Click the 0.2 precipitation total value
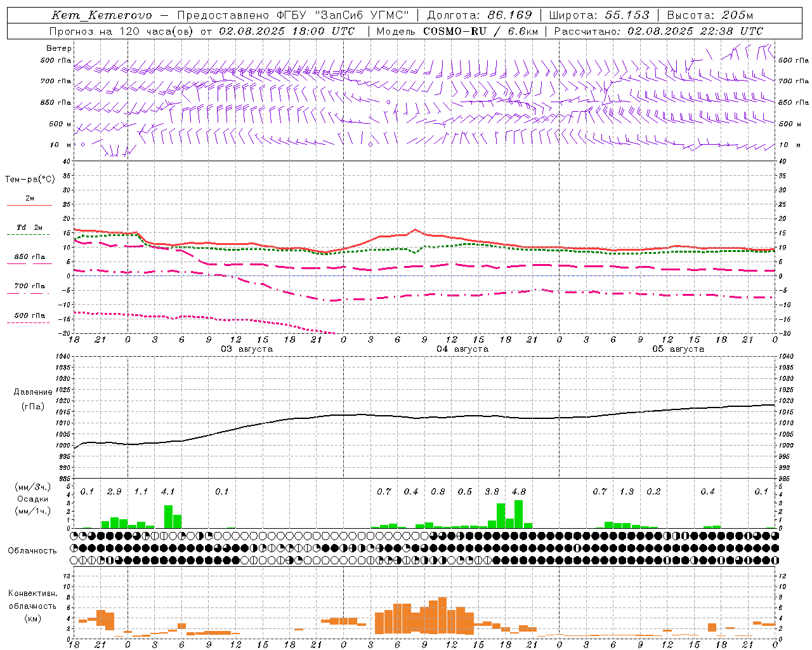This screenshot has height=650, width=812. [x=653, y=492]
